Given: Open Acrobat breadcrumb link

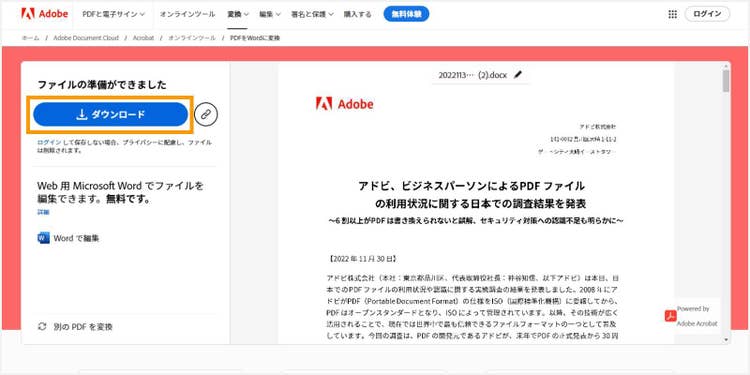Looking at the screenshot, I should (x=143, y=38).
